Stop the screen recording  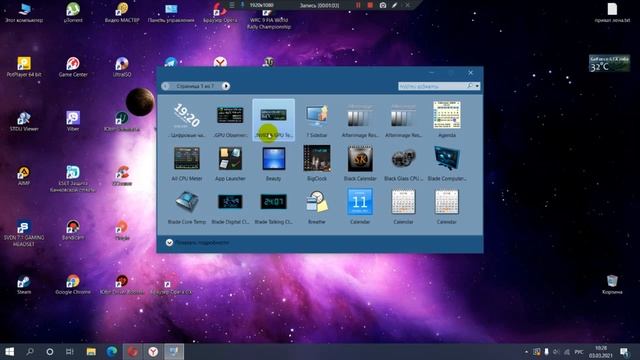click(370, 5)
